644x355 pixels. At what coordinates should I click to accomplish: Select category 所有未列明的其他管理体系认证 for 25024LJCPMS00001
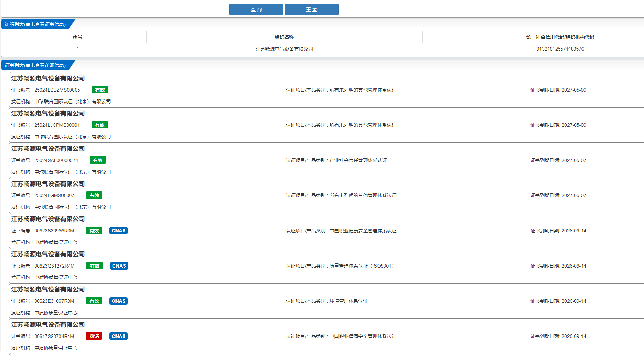(x=363, y=125)
